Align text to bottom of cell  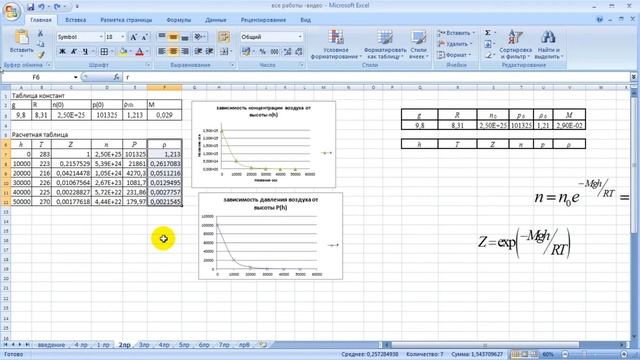click(184, 37)
